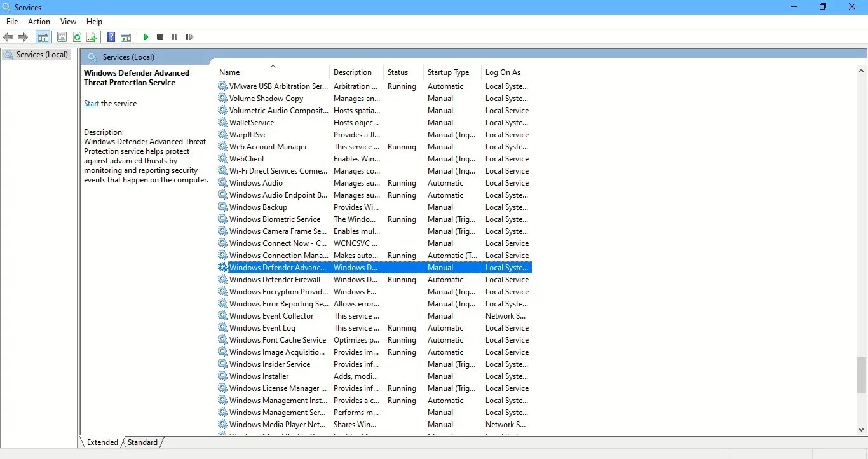Switch to the Standard tab

[142, 442]
